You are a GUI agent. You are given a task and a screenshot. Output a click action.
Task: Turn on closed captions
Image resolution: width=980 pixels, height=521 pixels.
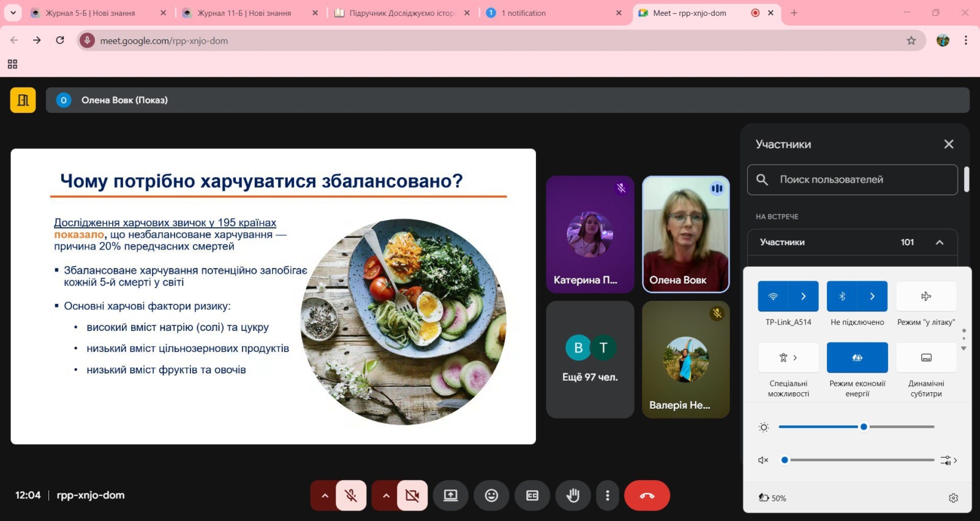(532, 495)
